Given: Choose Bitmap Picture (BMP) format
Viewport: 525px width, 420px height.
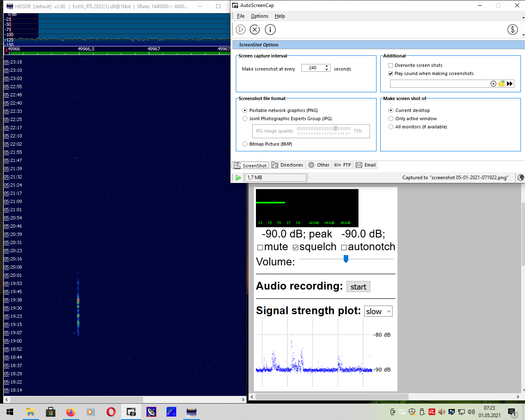Looking at the screenshot, I should [245, 144].
